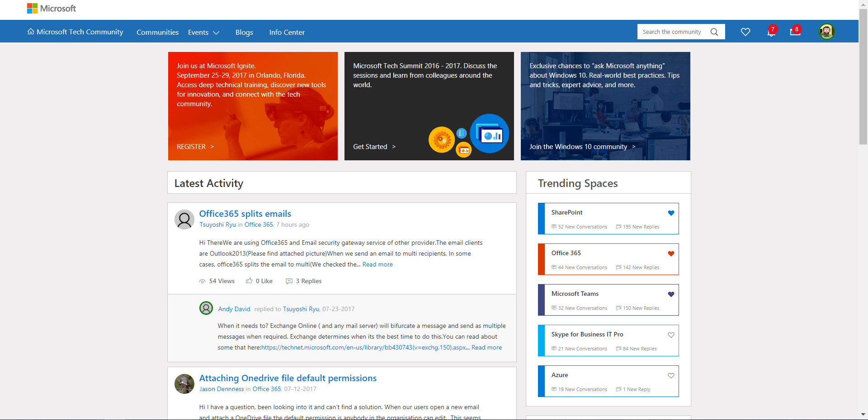Click the page vertical scrollbar thumb
This screenshot has width=868, height=420.
point(863,77)
